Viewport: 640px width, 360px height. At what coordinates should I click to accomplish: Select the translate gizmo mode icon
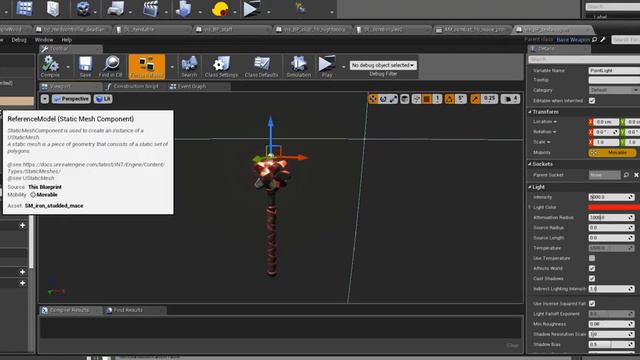[x=373, y=99]
